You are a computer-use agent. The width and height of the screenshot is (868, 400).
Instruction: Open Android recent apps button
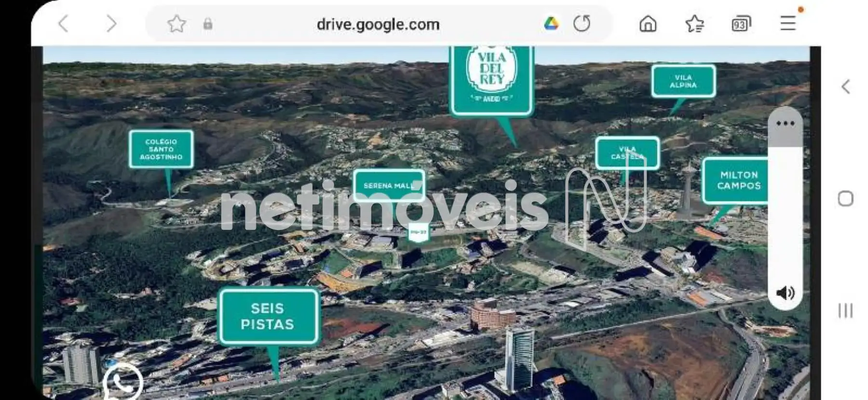point(845,310)
